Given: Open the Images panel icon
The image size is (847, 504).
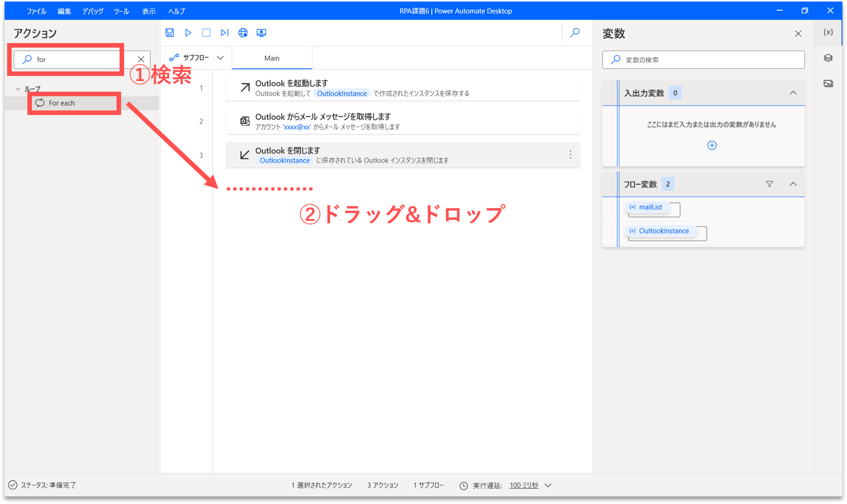Looking at the screenshot, I should 828,84.
